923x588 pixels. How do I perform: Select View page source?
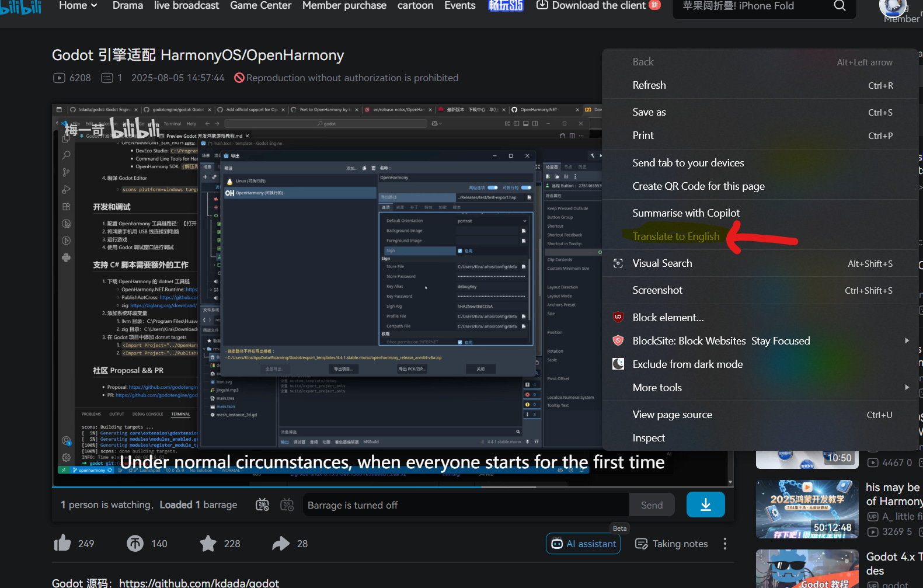point(760,415)
